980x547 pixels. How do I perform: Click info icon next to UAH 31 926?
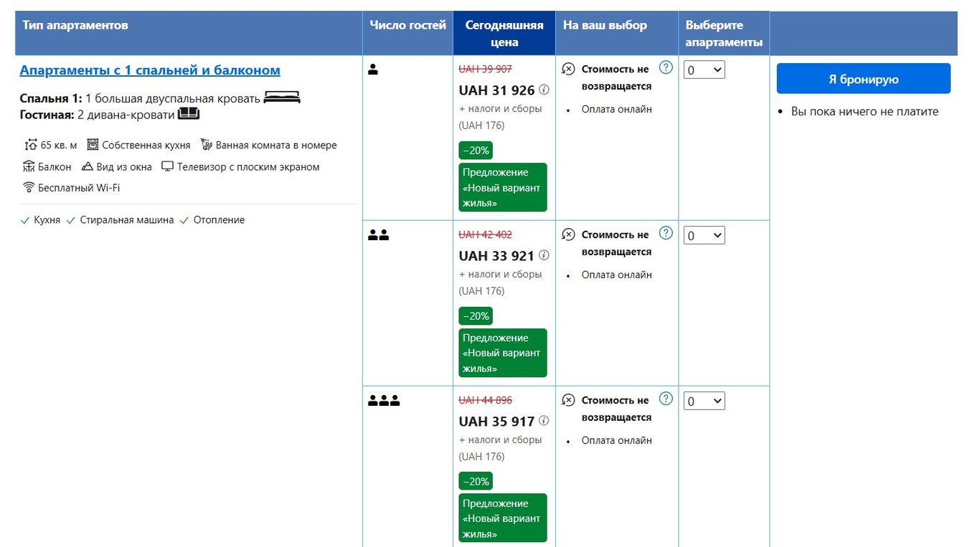(544, 90)
